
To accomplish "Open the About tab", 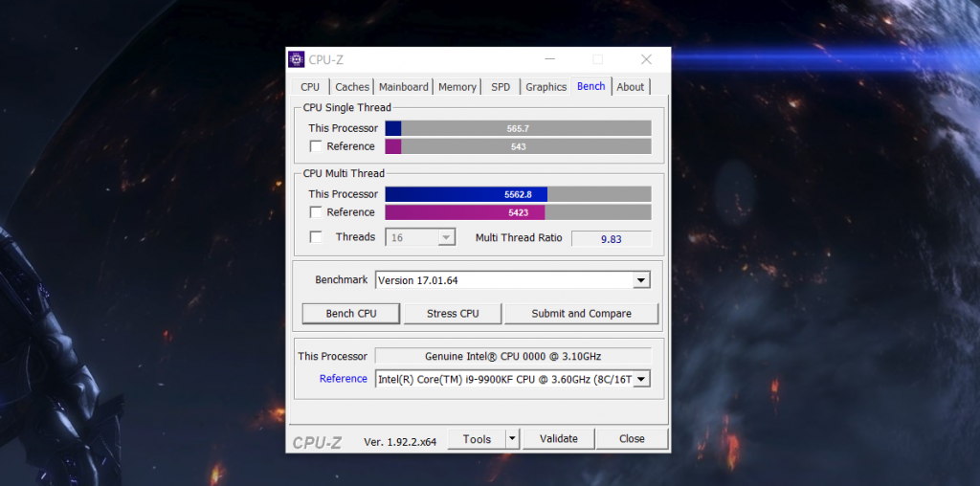I will (630, 87).
